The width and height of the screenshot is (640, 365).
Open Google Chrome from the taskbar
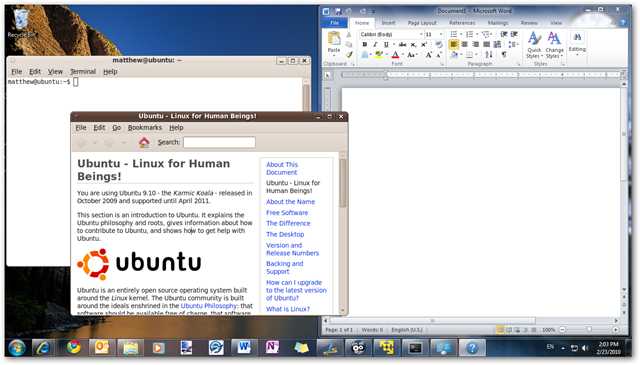click(x=74, y=347)
